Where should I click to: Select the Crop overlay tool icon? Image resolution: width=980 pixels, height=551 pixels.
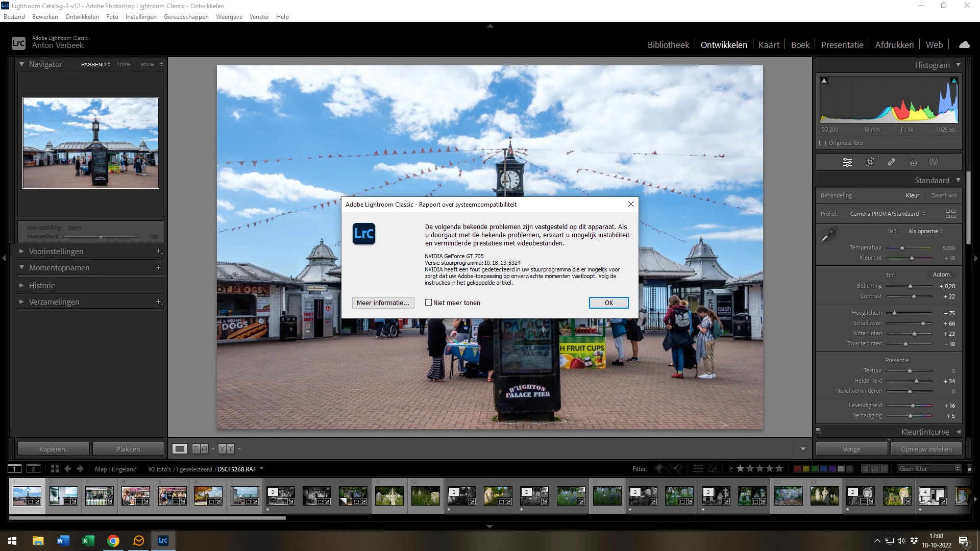click(870, 162)
